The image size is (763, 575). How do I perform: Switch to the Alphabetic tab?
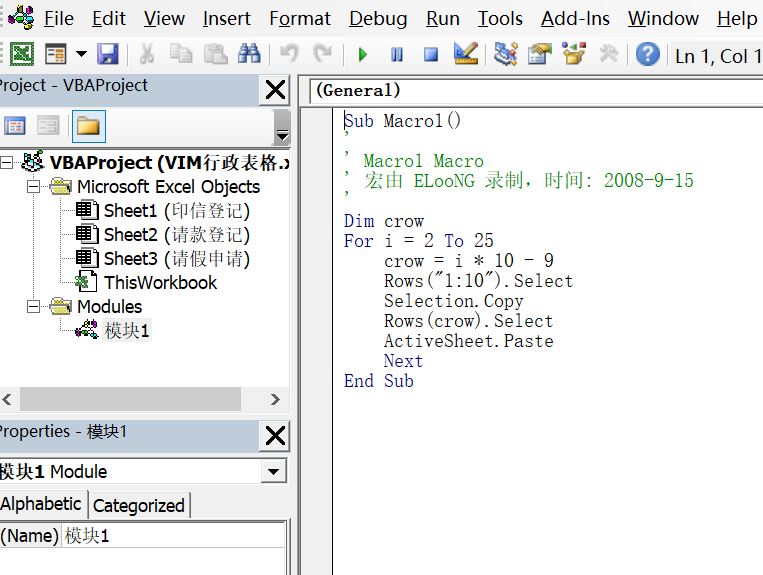coord(42,504)
